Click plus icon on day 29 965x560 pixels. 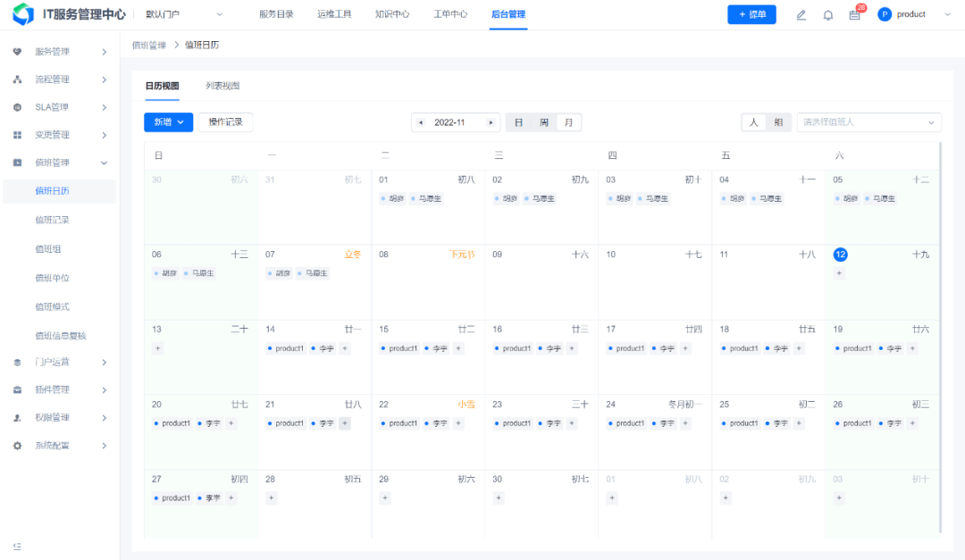[384, 497]
